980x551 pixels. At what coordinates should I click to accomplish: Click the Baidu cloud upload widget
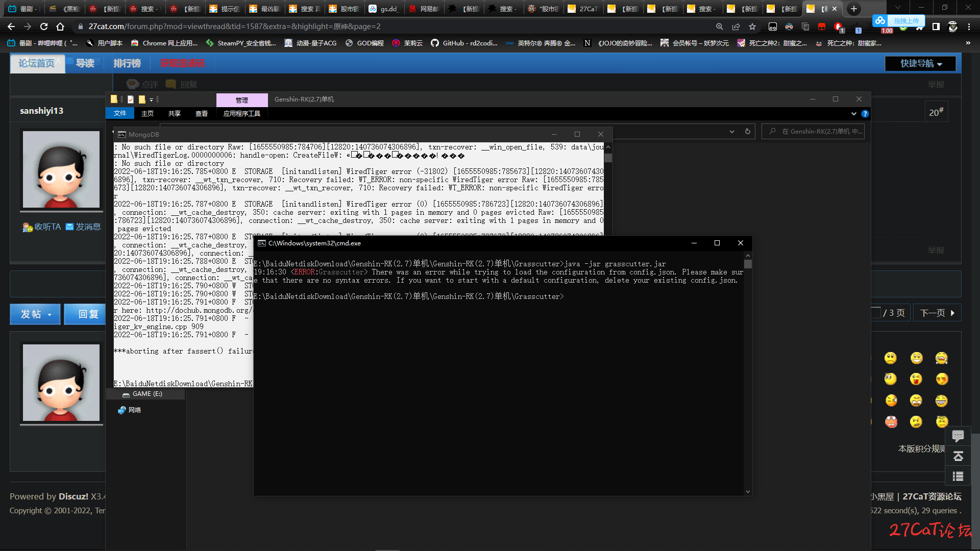tap(898, 20)
